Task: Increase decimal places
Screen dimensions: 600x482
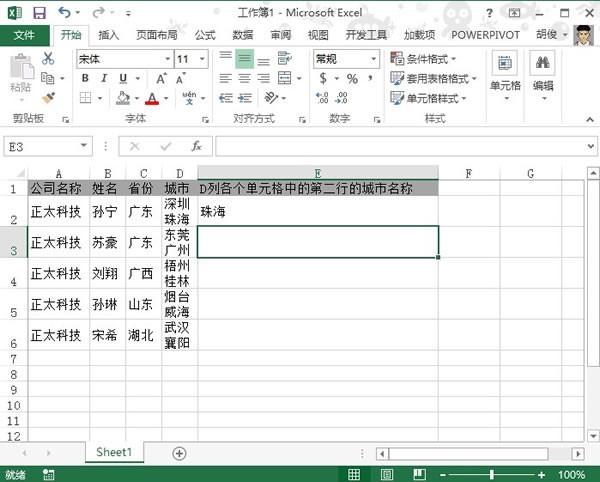Action: click(322, 98)
